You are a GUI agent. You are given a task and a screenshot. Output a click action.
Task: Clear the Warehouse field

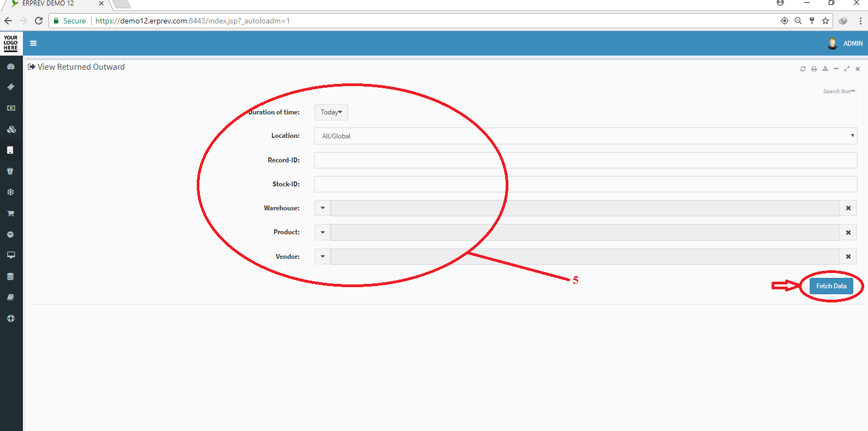[848, 208]
